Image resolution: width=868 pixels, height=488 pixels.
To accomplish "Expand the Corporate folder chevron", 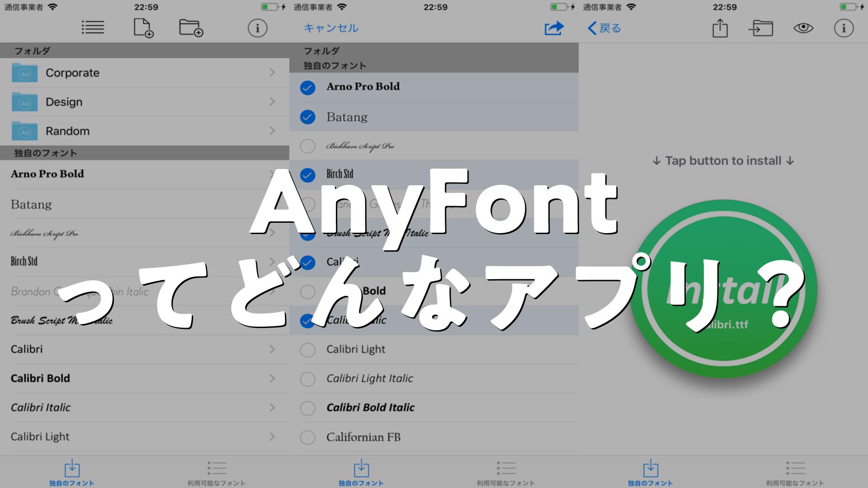I will pyautogui.click(x=272, y=72).
